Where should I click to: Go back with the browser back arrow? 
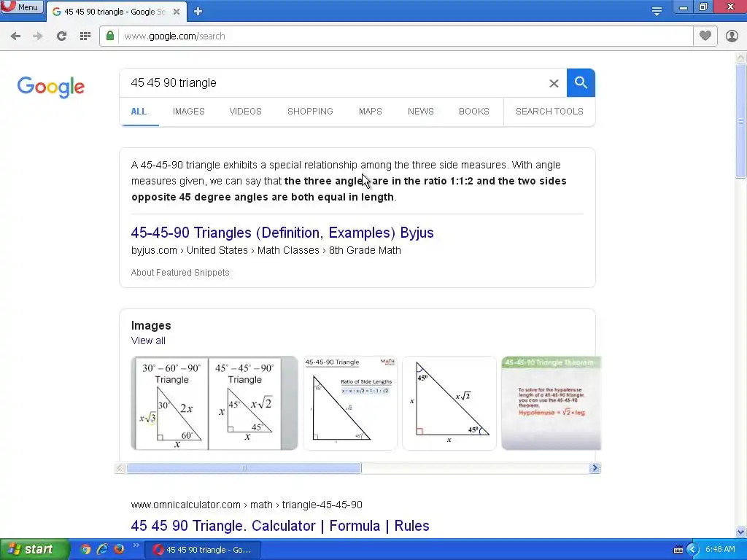click(15, 36)
